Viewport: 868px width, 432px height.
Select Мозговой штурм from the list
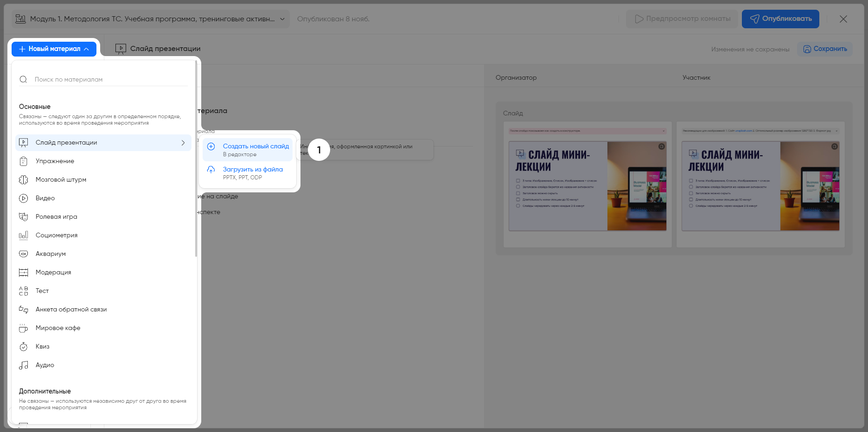pos(61,179)
